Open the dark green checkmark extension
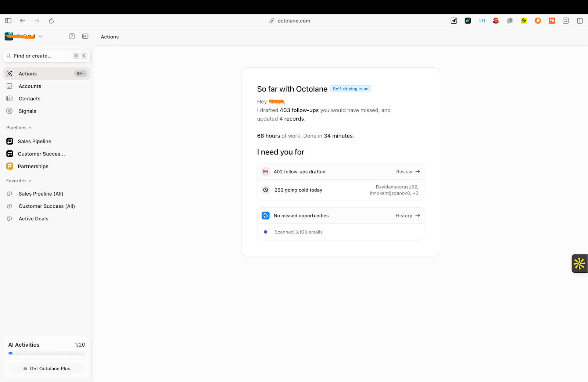The width and height of the screenshot is (588, 382). (x=468, y=21)
